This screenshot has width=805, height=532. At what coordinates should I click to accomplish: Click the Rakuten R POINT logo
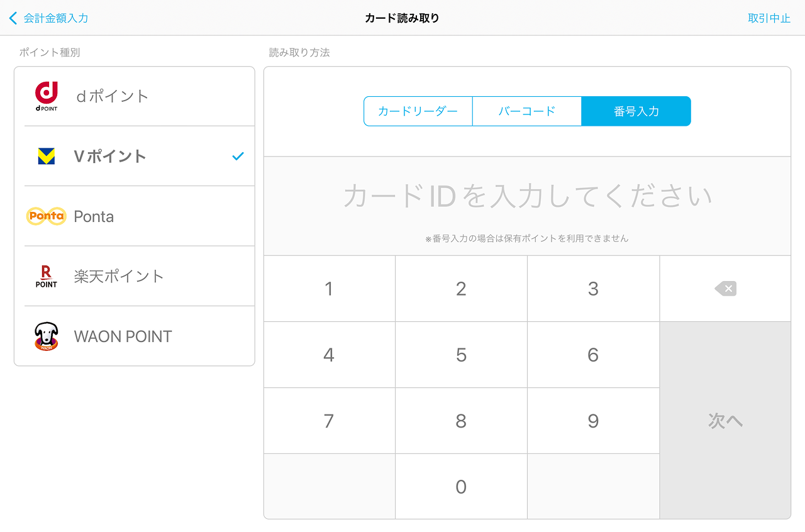[47, 276]
